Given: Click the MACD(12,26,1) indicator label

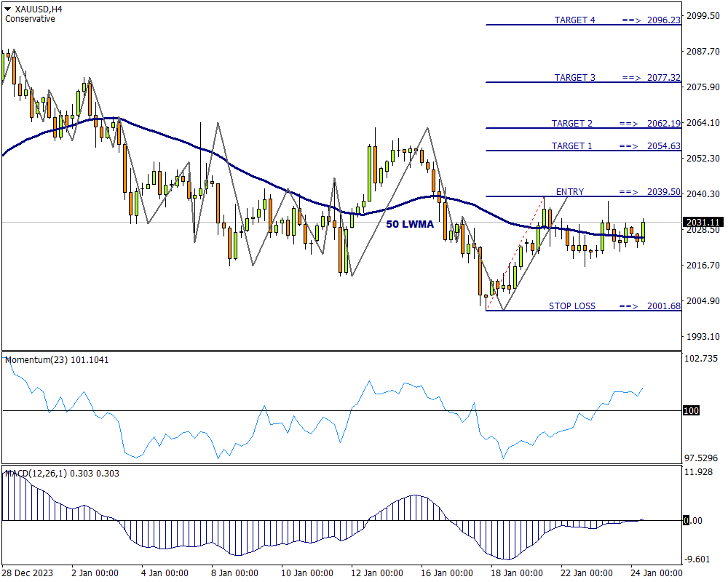Looking at the screenshot, I should [62, 473].
